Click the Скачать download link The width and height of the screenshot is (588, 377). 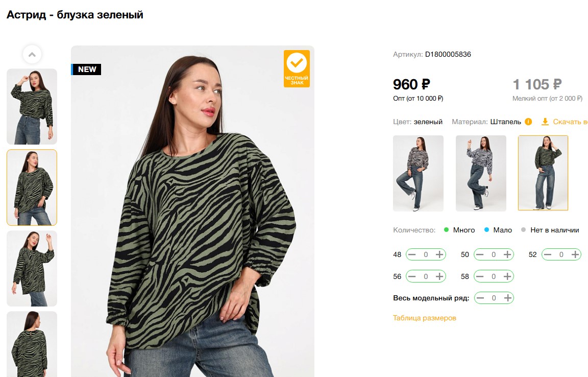[x=570, y=122]
